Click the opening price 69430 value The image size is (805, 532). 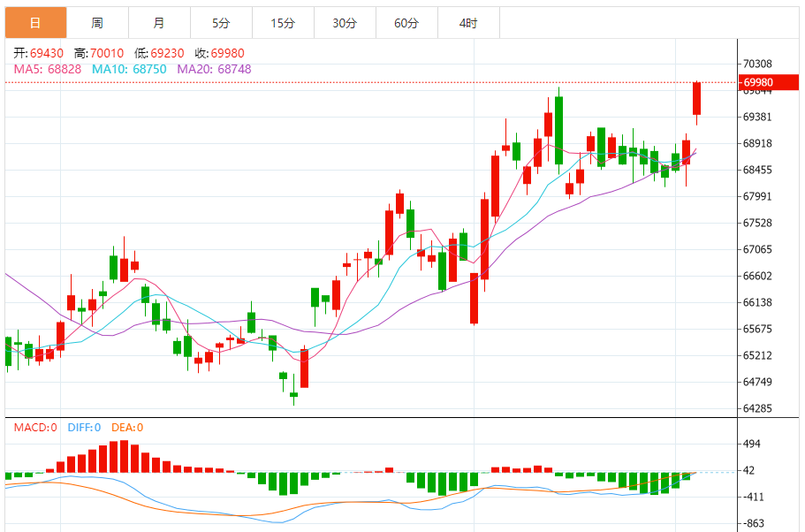click(47, 53)
